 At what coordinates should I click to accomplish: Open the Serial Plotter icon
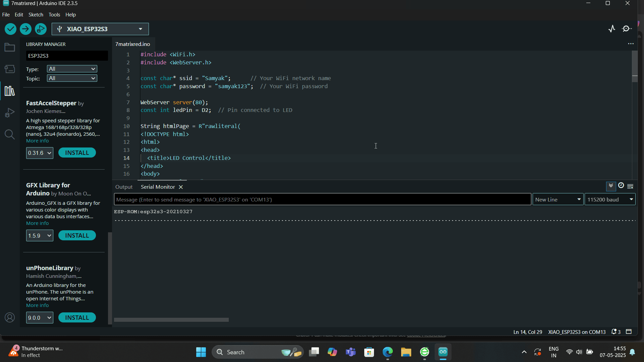[x=612, y=29]
